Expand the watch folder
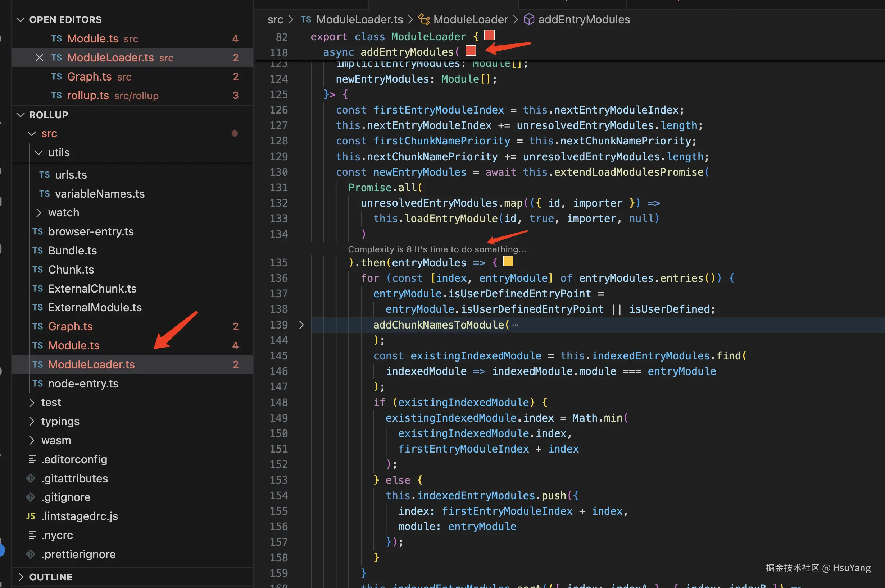Screen dimensions: 885x588 coord(38,213)
